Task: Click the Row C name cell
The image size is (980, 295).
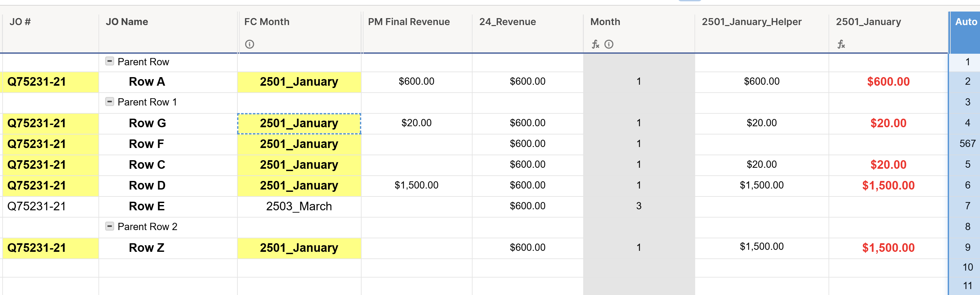Action: (168, 165)
